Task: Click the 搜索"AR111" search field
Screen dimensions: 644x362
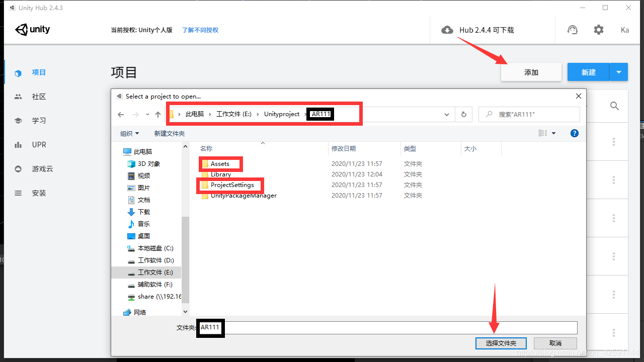Action: click(529, 115)
